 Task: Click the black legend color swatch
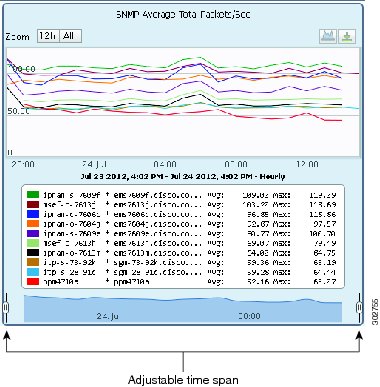33,253
